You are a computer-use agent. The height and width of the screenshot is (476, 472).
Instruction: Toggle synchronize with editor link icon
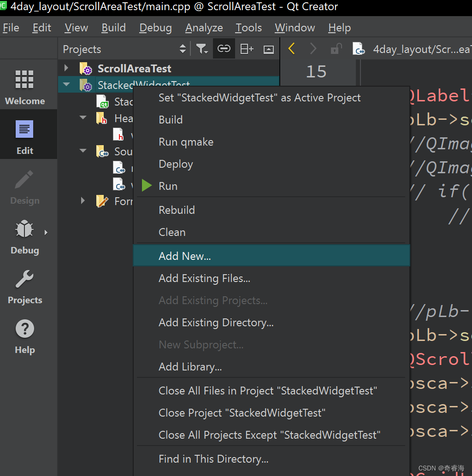click(x=224, y=48)
